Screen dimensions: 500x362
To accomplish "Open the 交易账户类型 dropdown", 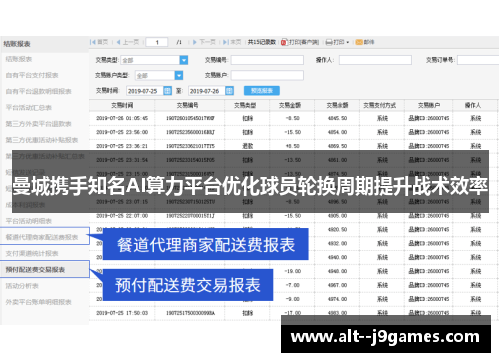I will coord(179,76).
